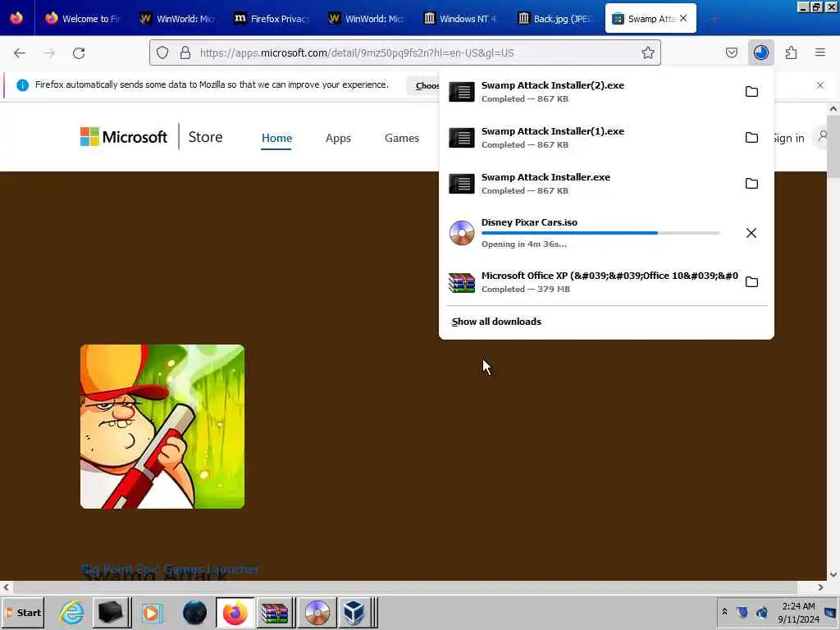Open the Start menu
840x630 pixels.
pyautogui.click(x=23, y=612)
